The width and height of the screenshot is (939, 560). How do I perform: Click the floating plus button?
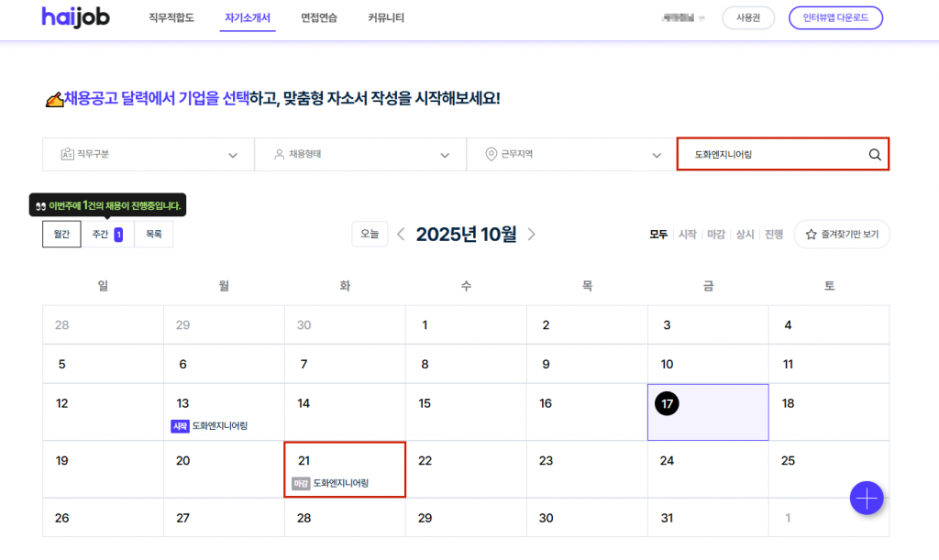tap(866, 498)
